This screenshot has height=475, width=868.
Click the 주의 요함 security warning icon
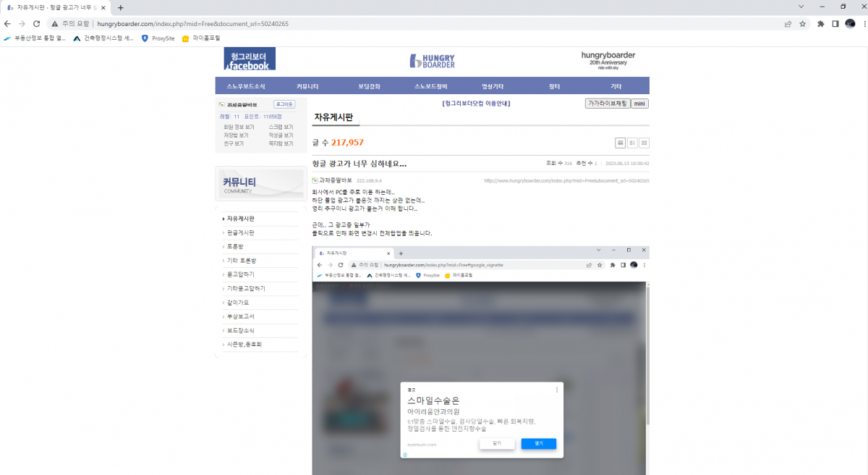pos(54,23)
